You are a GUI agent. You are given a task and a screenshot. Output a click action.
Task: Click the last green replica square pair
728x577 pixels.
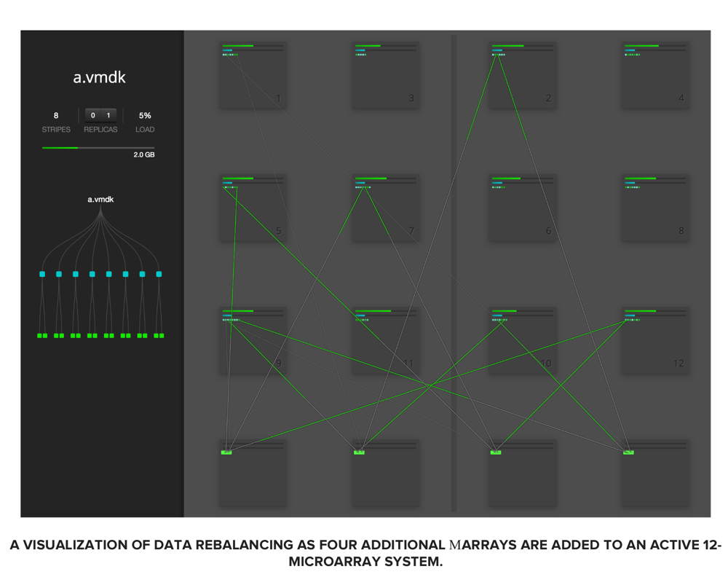point(159,335)
